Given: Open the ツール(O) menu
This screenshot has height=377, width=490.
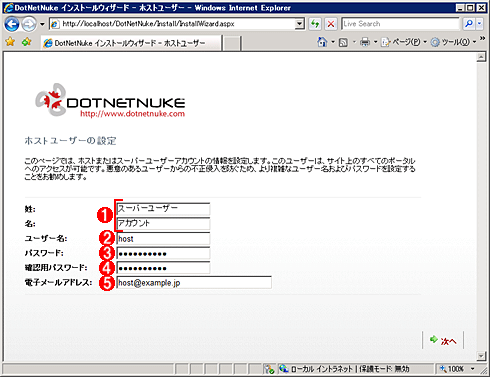Looking at the screenshot, I should coord(453,42).
